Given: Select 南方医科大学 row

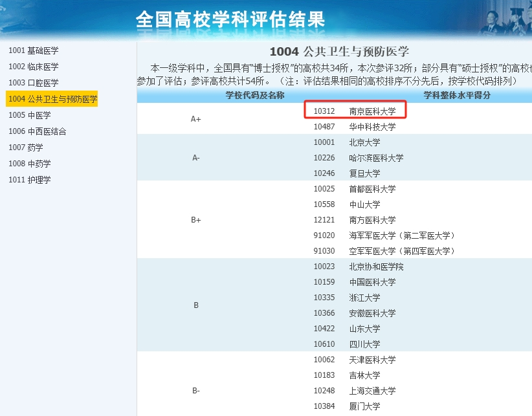Looking at the screenshot, I should pyautogui.click(x=372, y=220).
